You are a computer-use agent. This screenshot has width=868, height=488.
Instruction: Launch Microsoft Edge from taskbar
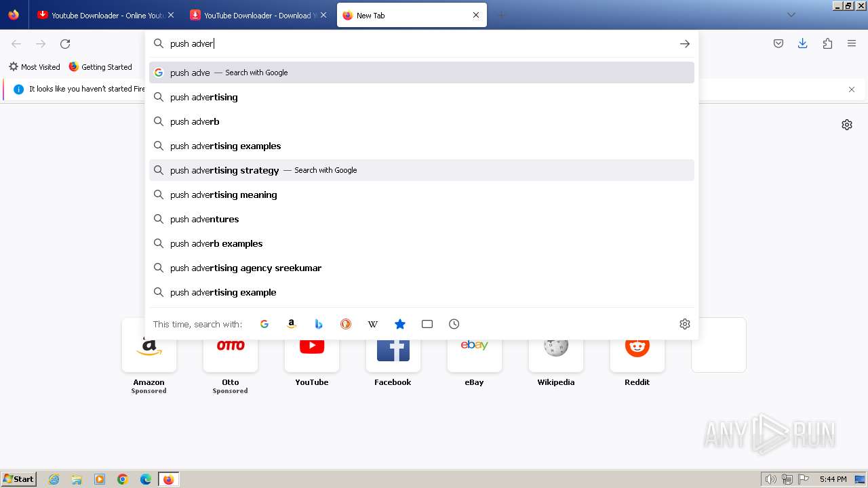pyautogui.click(x=146, y=479)
